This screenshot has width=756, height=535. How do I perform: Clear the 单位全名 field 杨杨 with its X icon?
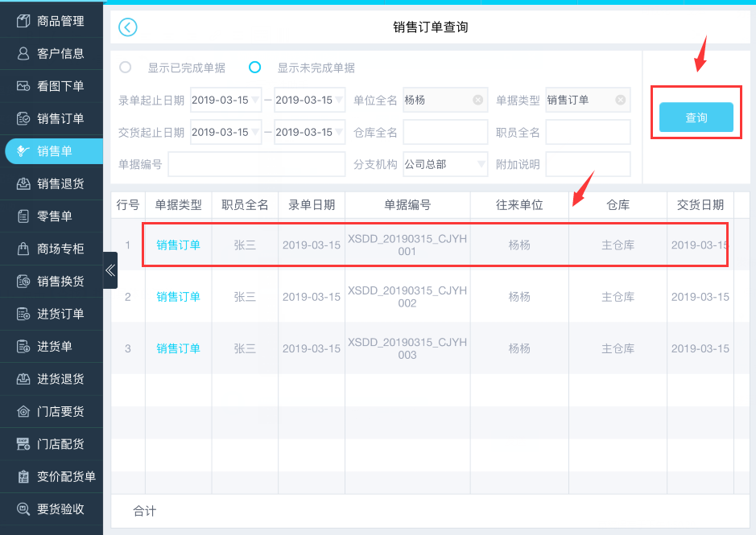pos(477,100)
